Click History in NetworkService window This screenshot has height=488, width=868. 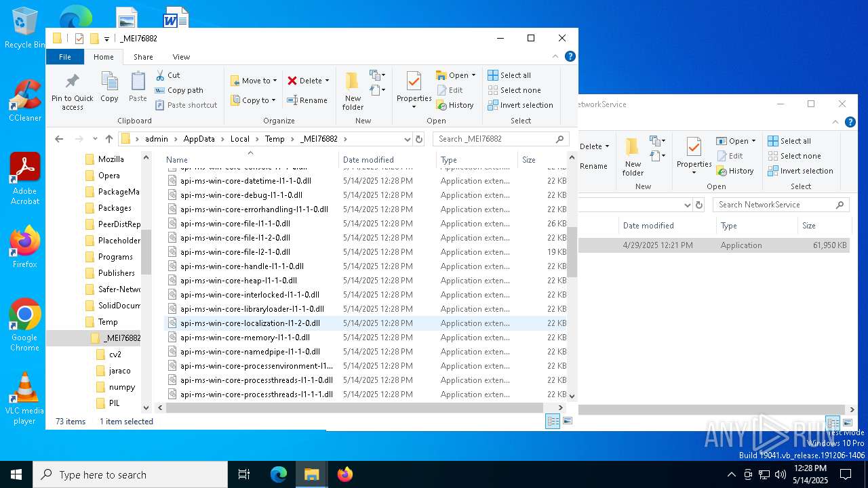pyautogui.click(x=735, y=171)
